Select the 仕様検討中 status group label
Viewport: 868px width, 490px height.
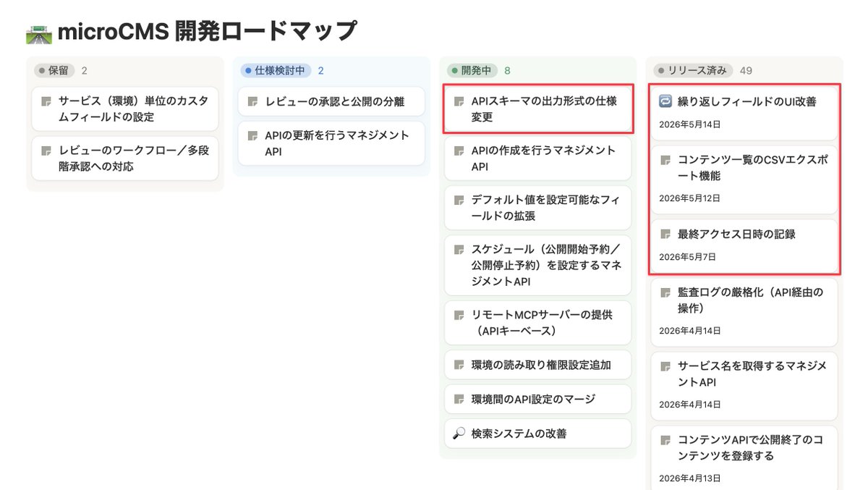tap(276, 70)
